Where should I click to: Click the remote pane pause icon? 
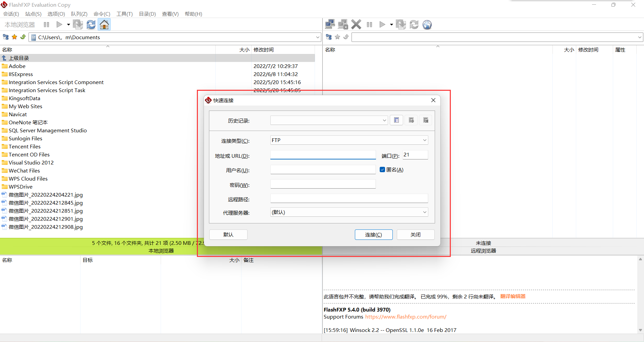pos(370,24)
